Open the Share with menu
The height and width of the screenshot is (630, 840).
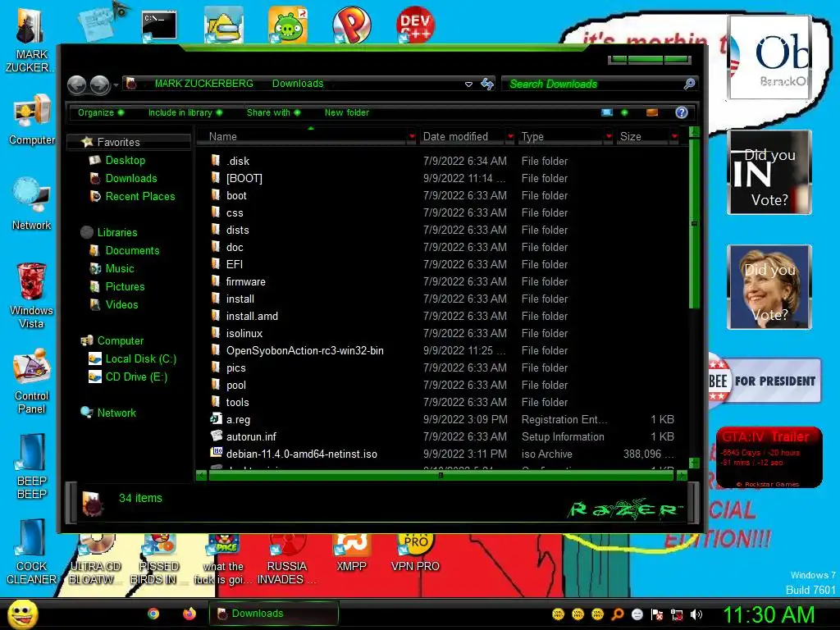[273, 112]
